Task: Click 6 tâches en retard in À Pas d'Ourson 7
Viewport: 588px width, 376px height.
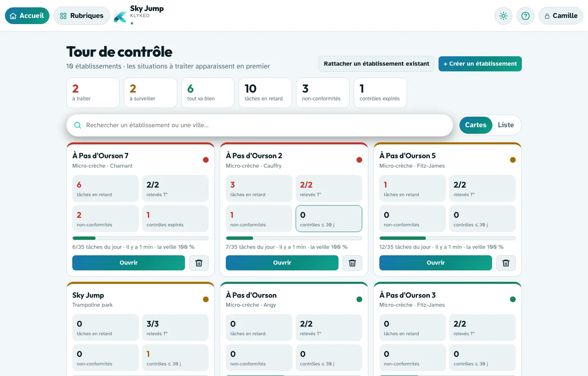Action: [x=105, y=188]
